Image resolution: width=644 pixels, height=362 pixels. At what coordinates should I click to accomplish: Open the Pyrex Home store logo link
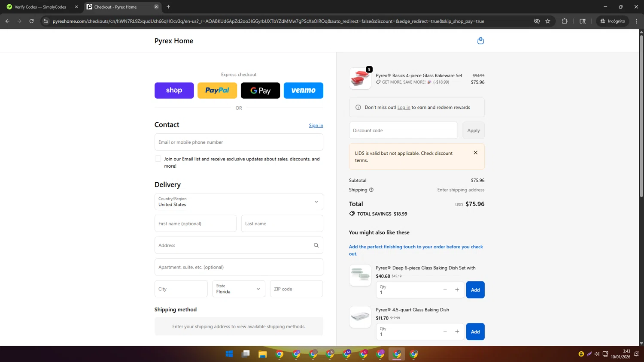[x=174, y=41]
